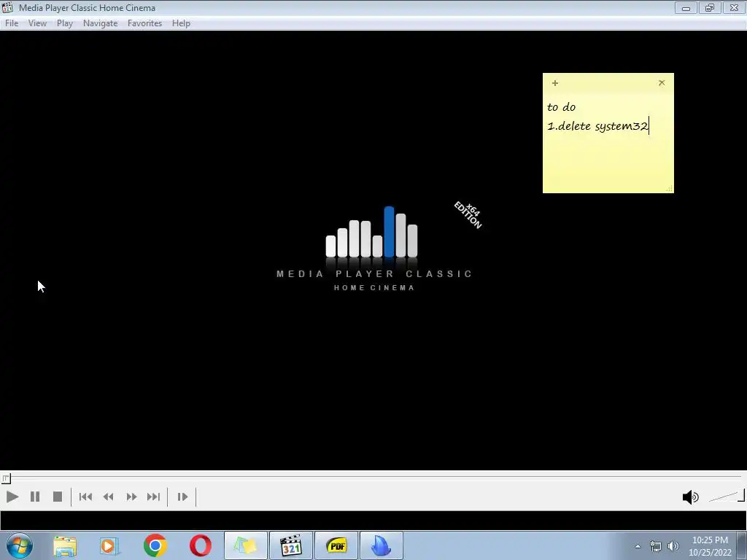Click the clock showing 10:25 PM
The width and height of the screenshot is (747, 560).
click(710, 540)
